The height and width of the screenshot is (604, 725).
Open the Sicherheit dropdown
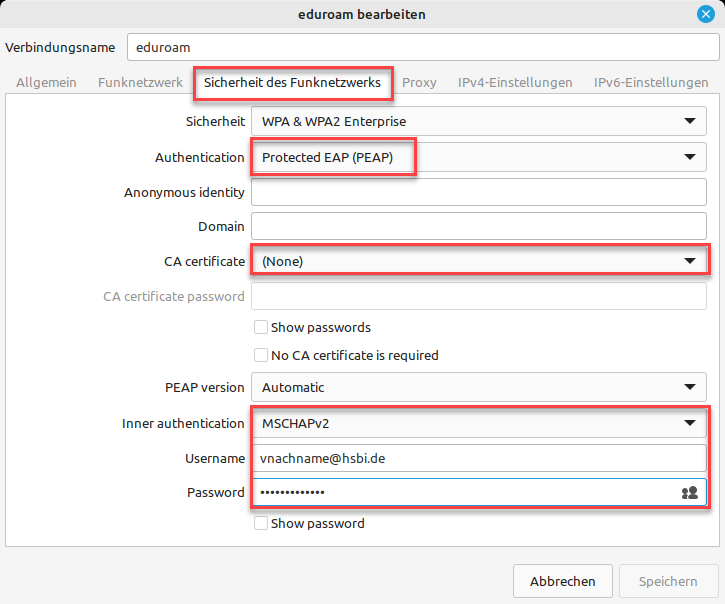click(478, 122)
